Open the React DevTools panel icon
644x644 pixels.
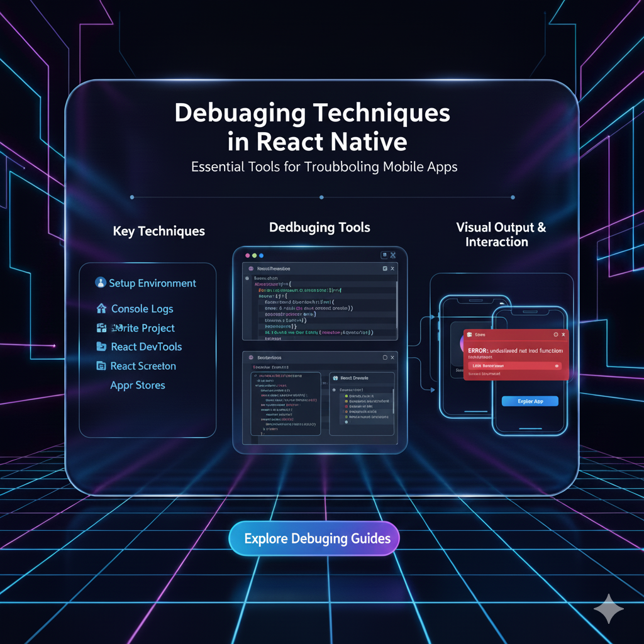(x=335, y=378)
